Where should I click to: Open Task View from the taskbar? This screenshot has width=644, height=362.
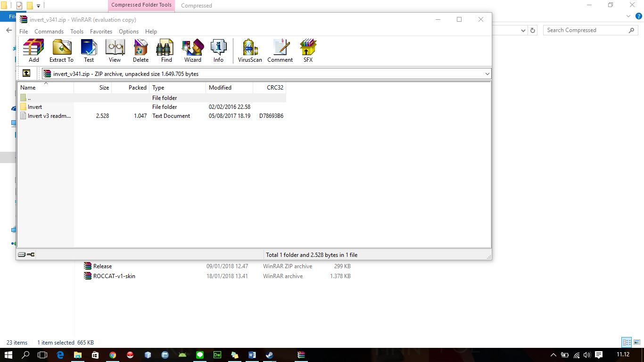[x=43, y=355]
